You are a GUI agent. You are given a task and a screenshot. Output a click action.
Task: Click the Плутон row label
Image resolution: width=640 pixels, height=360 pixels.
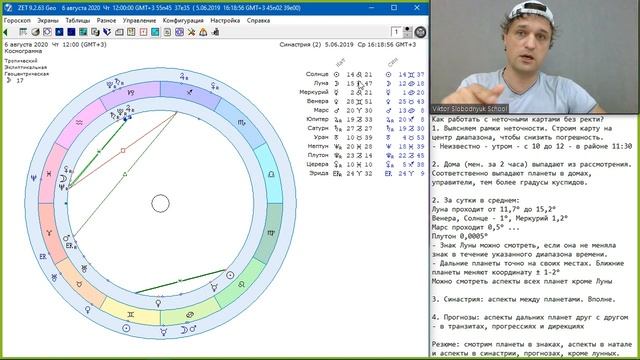pyautogui.click(x=318, y=155)
